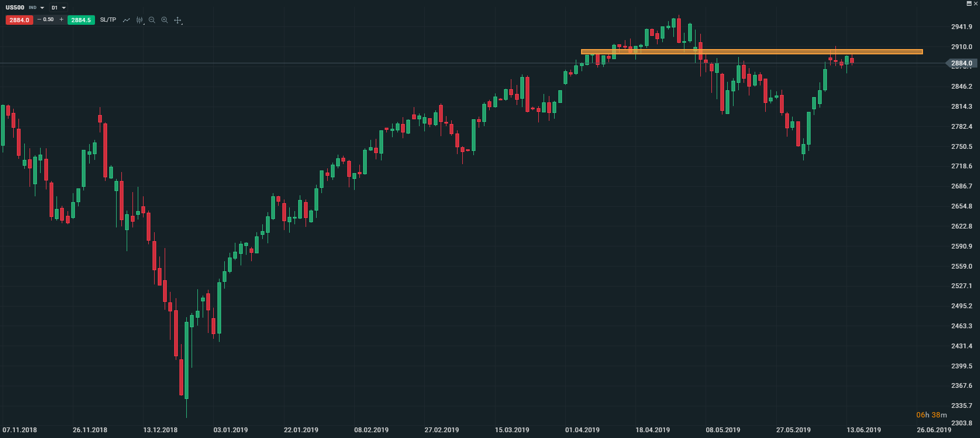980x438 pixels.
Task: Open the US500 instrument dropdown
Action: click(42, 8)
